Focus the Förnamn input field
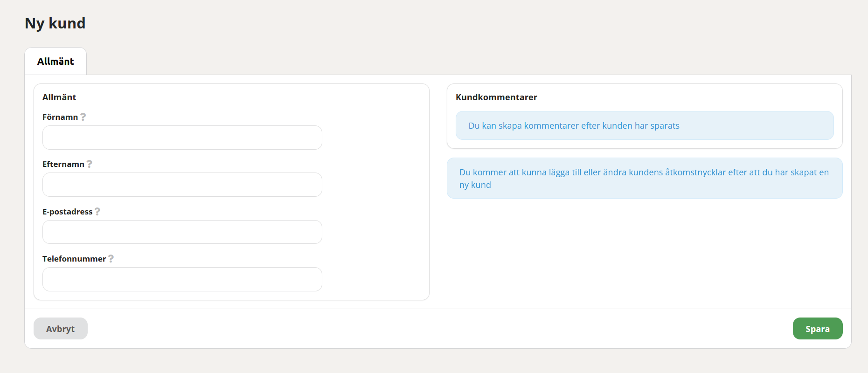The height and width of the screenshot is (373, 868). (182, 138)
